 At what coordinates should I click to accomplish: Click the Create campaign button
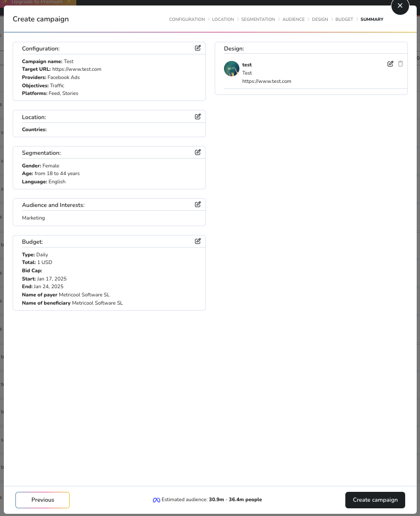point(375,500)
